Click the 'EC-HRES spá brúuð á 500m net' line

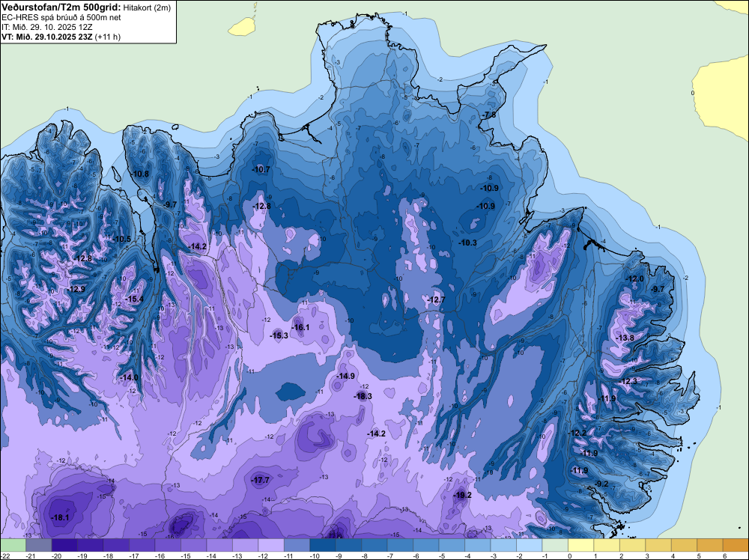[61, 18]
